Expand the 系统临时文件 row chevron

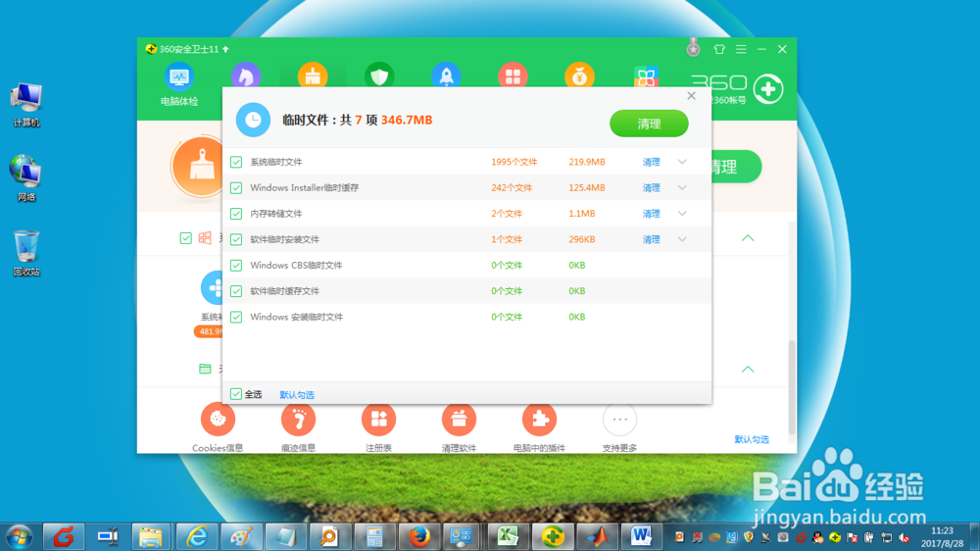point(682,162)
